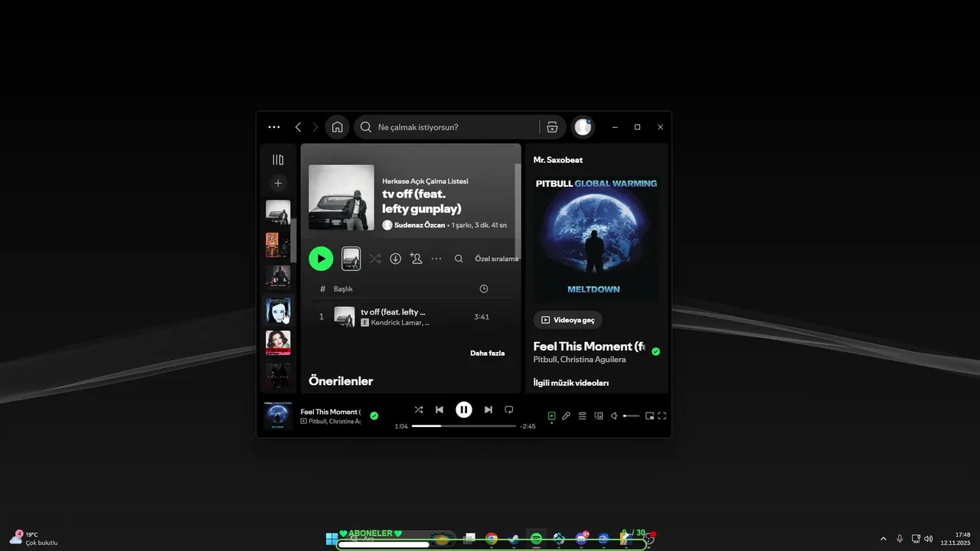Open the play queue
980x551 pixels.
[582, 416]
